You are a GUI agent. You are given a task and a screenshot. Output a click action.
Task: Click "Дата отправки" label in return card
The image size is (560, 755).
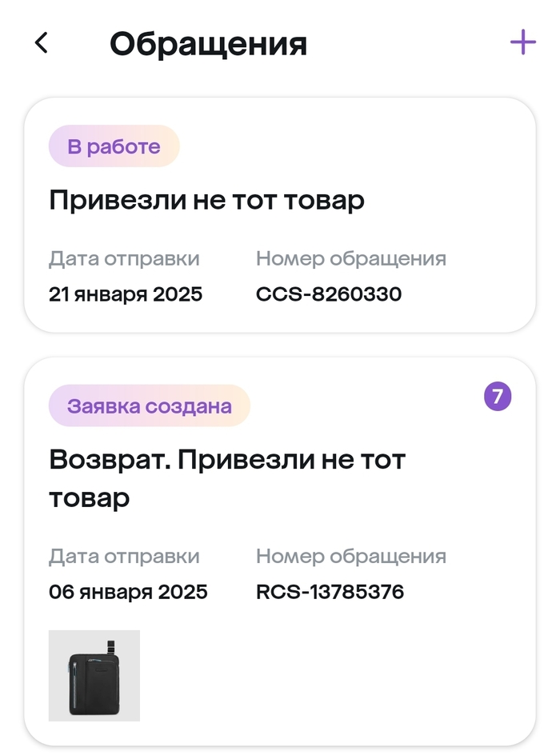pos(124,556)
